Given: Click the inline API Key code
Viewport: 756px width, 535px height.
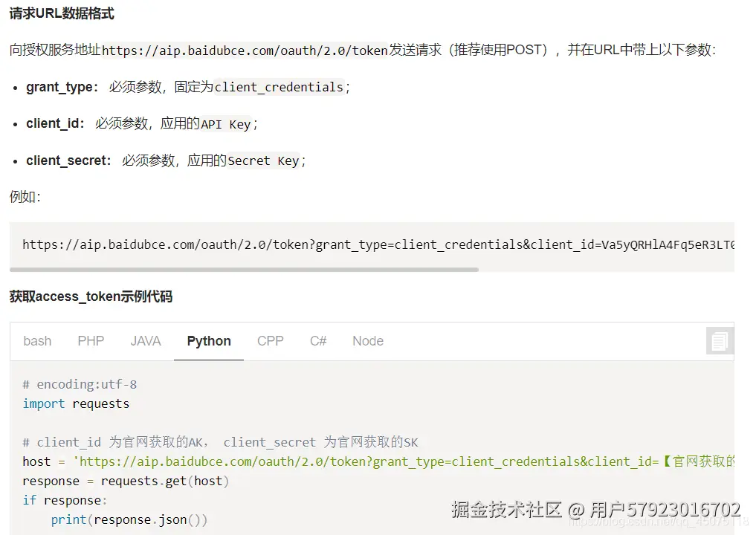Looking at the screenshot, I should click(x=226, y=124).
